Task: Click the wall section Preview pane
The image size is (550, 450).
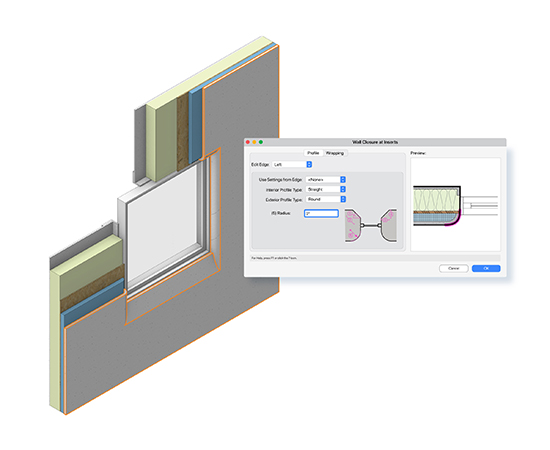Action: [455, 204]
